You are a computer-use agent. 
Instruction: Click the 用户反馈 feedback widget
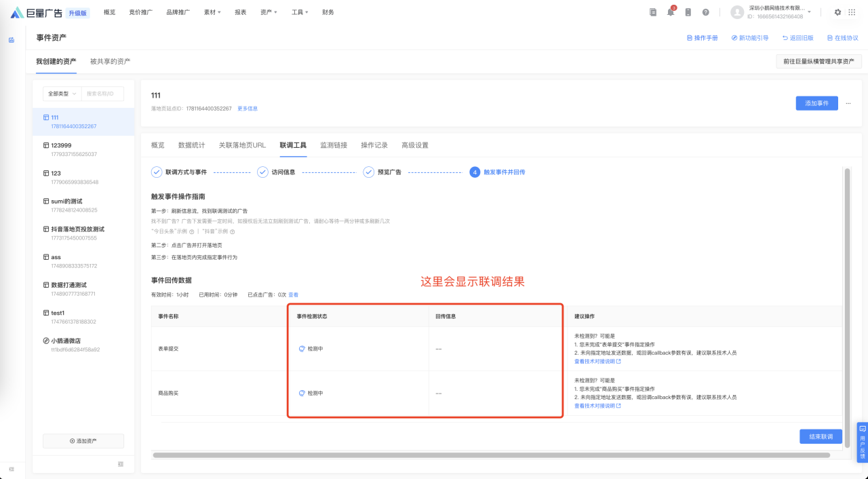click(863, 442)
